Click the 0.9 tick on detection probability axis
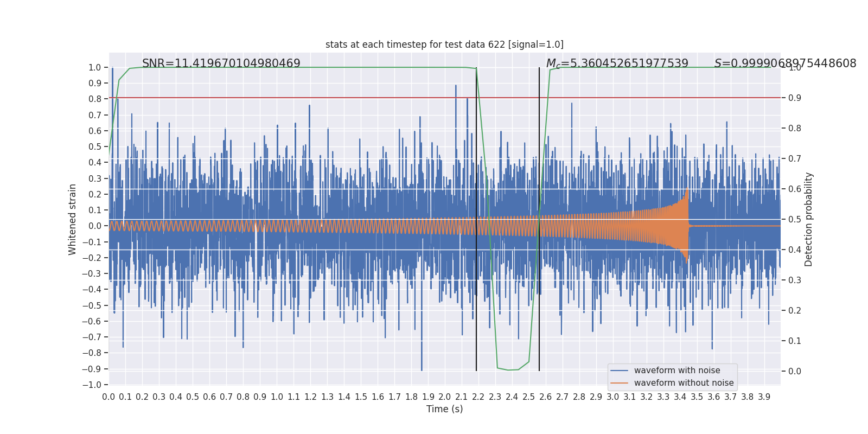The height and width of the screenshot is (434, 868). click(x=795, y=98)
